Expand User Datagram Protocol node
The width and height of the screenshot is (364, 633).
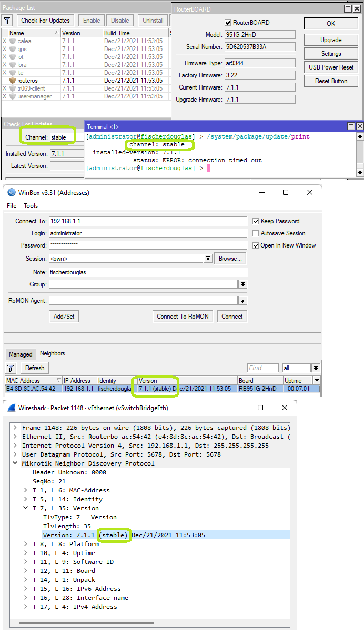click(x=16, y=454)
